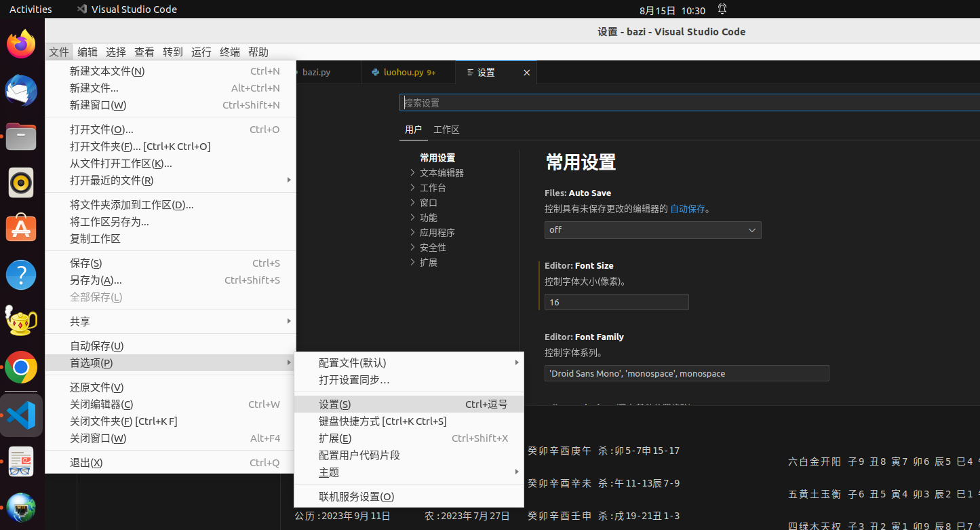Choose 退出 to quit VS Code
Screen dimensions: 980x530
tap(170, 463)
